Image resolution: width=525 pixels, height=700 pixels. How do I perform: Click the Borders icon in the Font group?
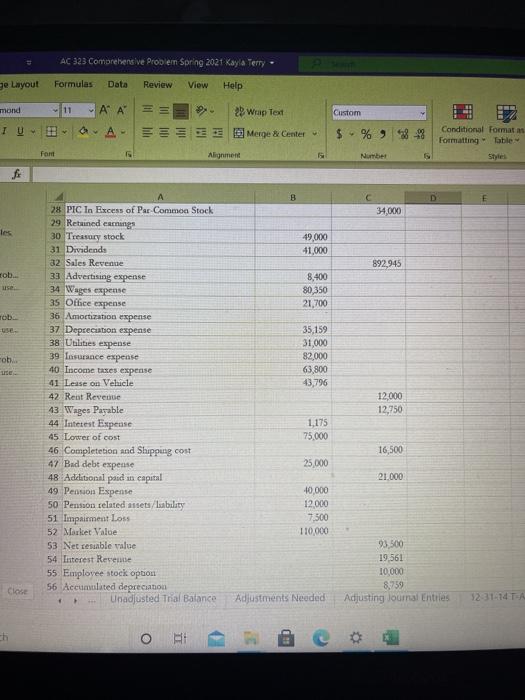(51, 132)
